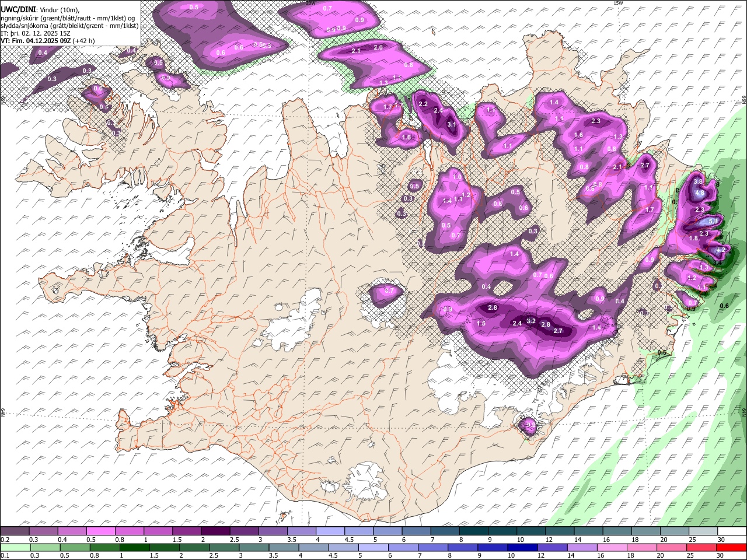Click the UWC/DINI title text
Screen dimensions: 747x560
pos(18,9)
